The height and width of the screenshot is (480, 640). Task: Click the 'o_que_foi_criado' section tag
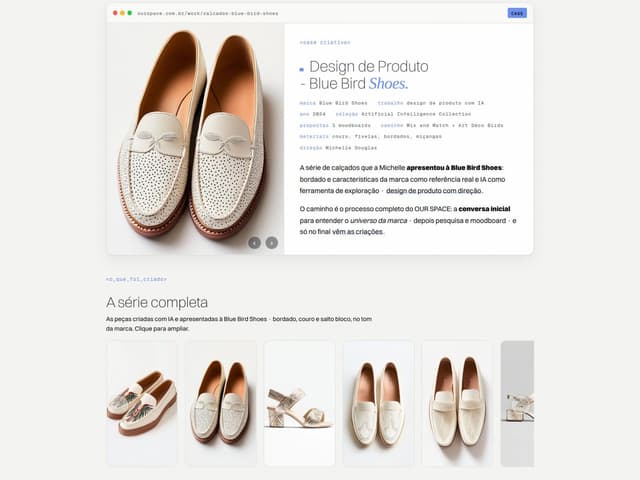coord(136,279)
